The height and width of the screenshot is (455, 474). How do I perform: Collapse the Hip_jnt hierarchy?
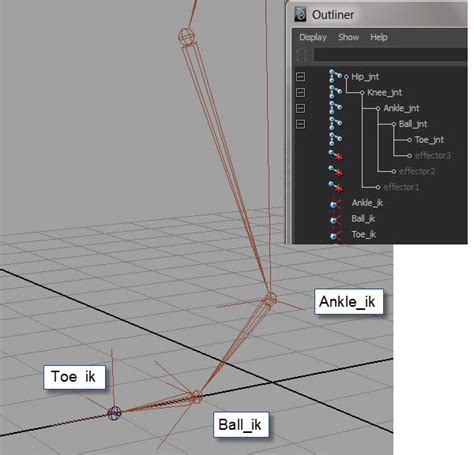(300, 77)
